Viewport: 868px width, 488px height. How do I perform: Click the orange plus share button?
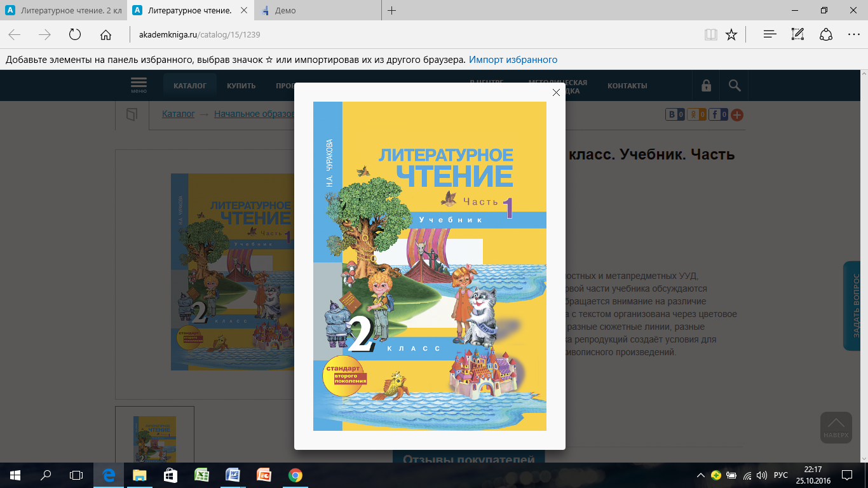(737, 115)
